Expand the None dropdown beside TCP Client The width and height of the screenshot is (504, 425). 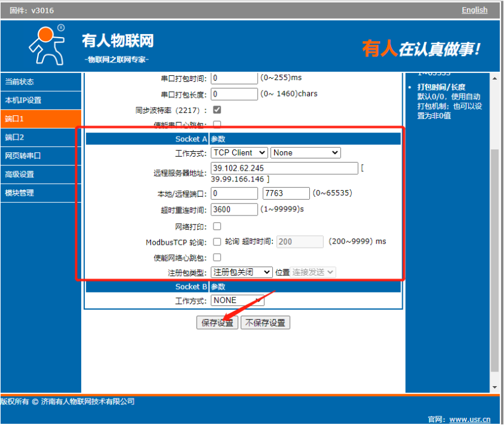point(306,153)
